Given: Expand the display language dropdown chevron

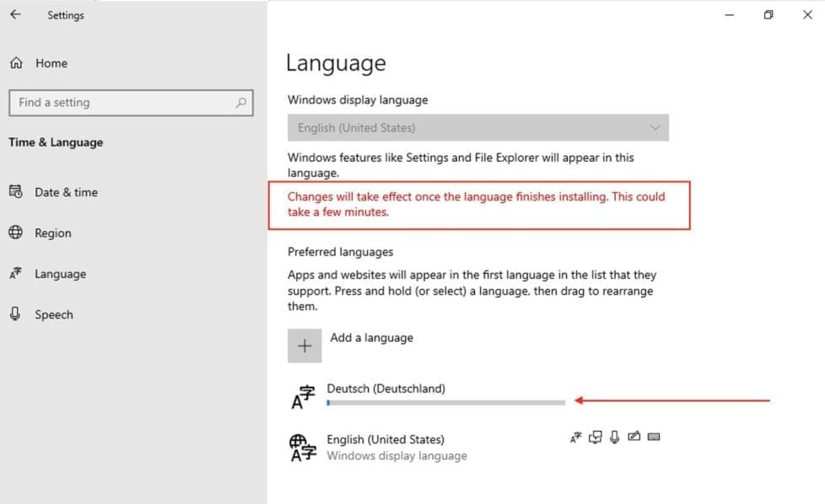Looking at the screenshot, I should click(655, 128).
